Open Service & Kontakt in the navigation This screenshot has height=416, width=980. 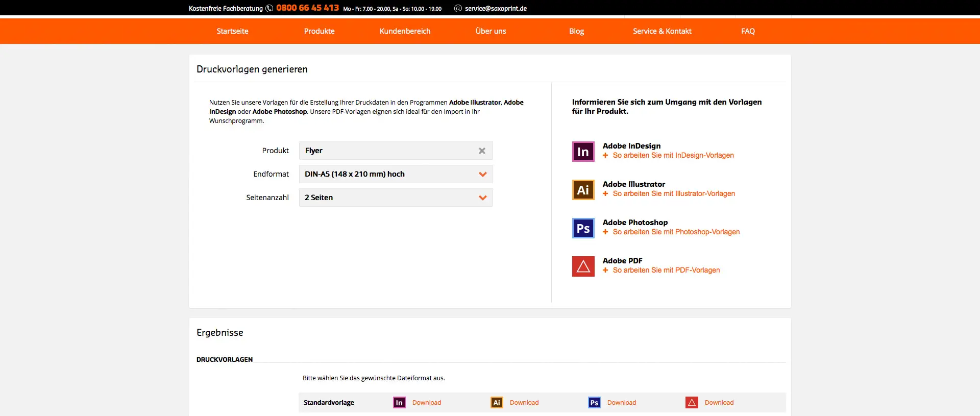coord(662,31)
